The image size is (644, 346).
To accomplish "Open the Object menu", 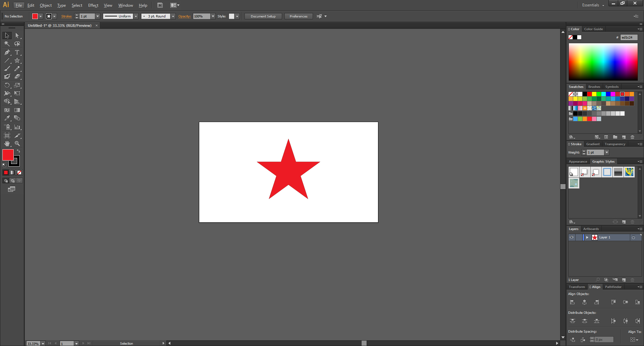I will [46, 5].
